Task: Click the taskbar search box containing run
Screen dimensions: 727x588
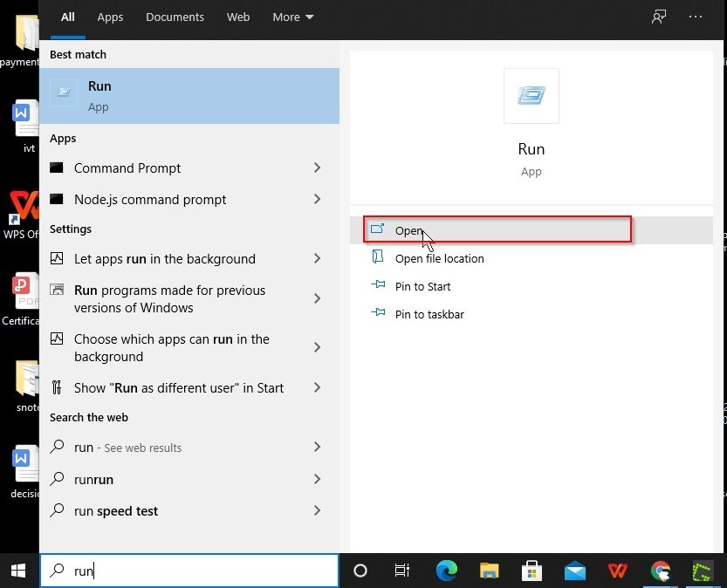Action: point(189,571)
